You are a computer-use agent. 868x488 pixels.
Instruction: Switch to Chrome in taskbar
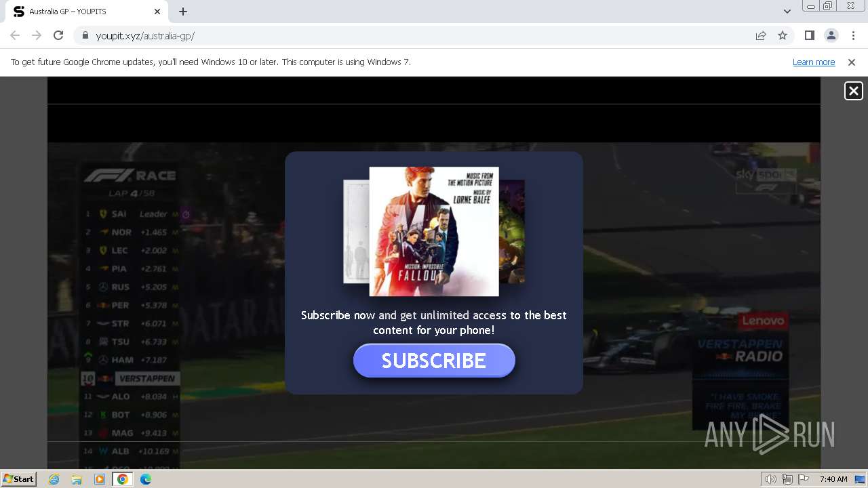(x=123, y=479)
